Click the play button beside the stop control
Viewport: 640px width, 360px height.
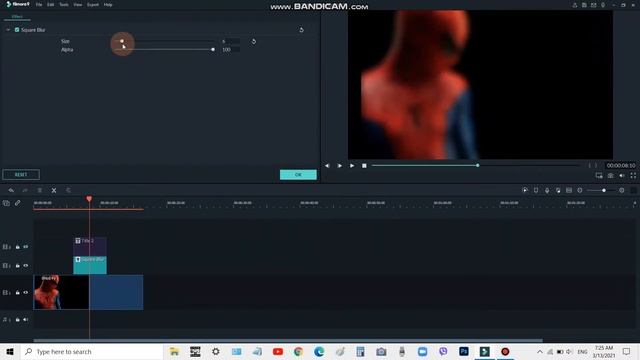351,166
